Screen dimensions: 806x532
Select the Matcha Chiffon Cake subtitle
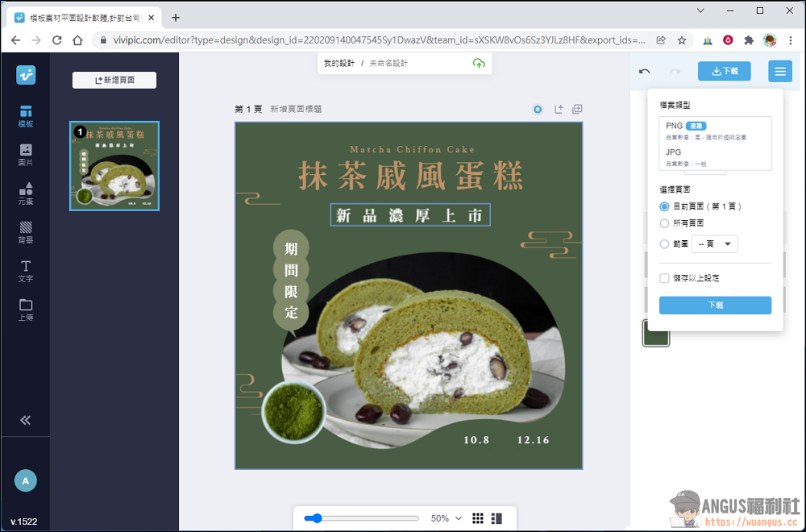[x=412, y=150]
